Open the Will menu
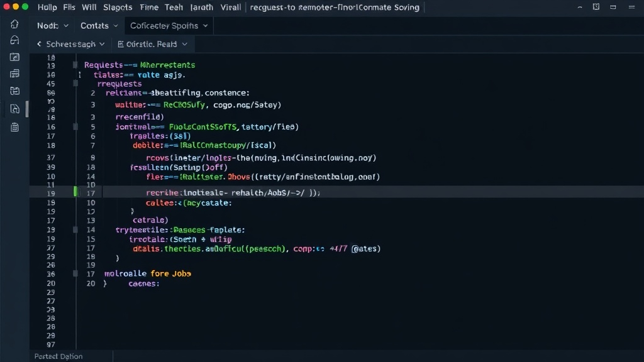 [x=89, y=8]
